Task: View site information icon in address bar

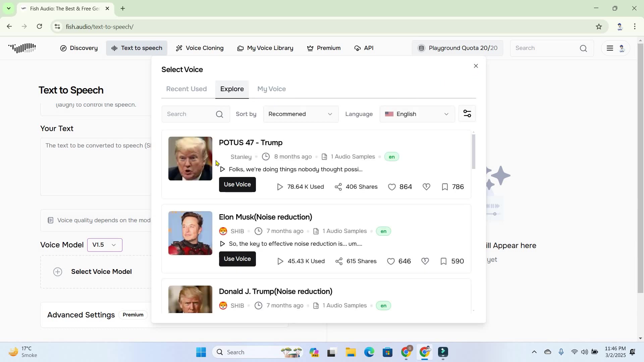Action: click(57, 27)
